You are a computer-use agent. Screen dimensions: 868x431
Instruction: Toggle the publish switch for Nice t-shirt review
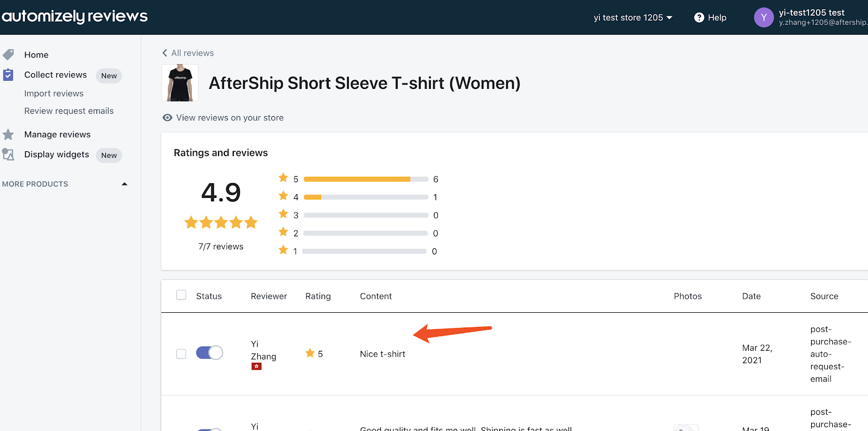click(209, 353)
